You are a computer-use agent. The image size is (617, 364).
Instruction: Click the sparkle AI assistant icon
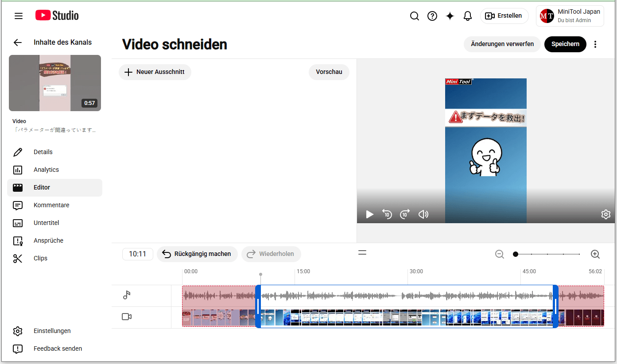coord(450,16)
